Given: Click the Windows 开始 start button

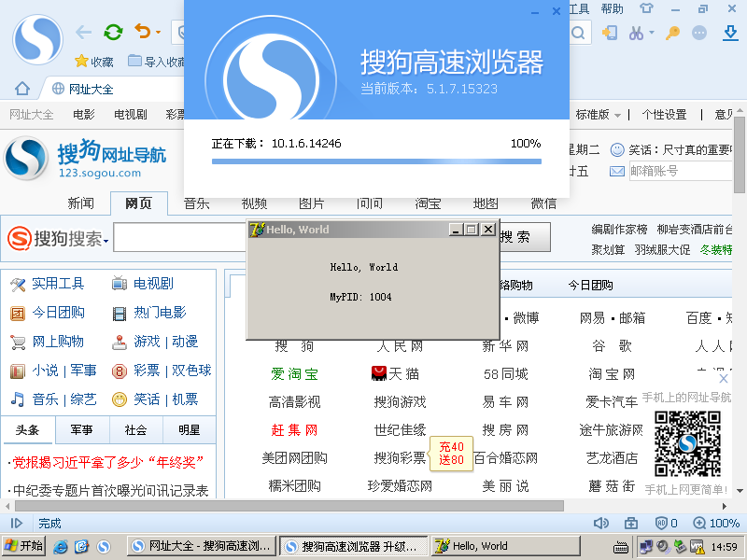Looking at the screenshot, I should (x=23, y=546).
